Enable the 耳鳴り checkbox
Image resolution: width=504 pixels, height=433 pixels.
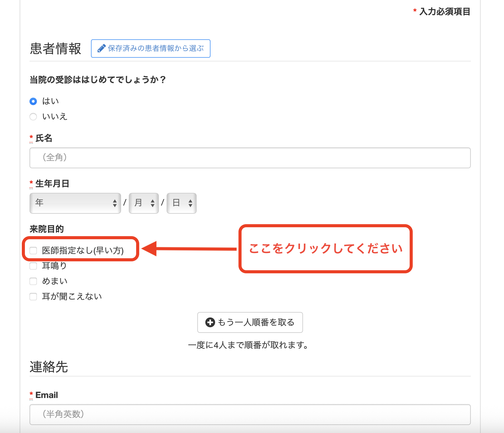33,266
